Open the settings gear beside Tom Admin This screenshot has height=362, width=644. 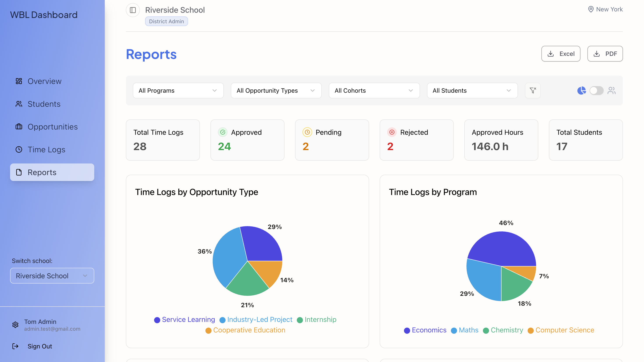click(x=15, y=325)
